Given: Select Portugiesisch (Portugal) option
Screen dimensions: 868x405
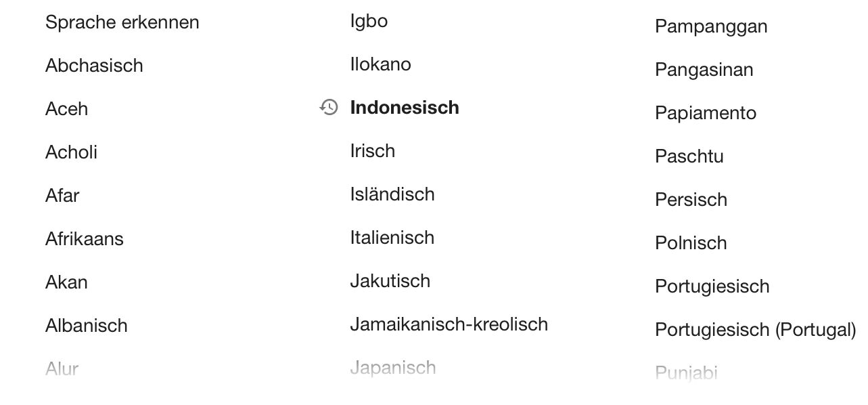Looking at the screenshot, I should pos(755,330).
